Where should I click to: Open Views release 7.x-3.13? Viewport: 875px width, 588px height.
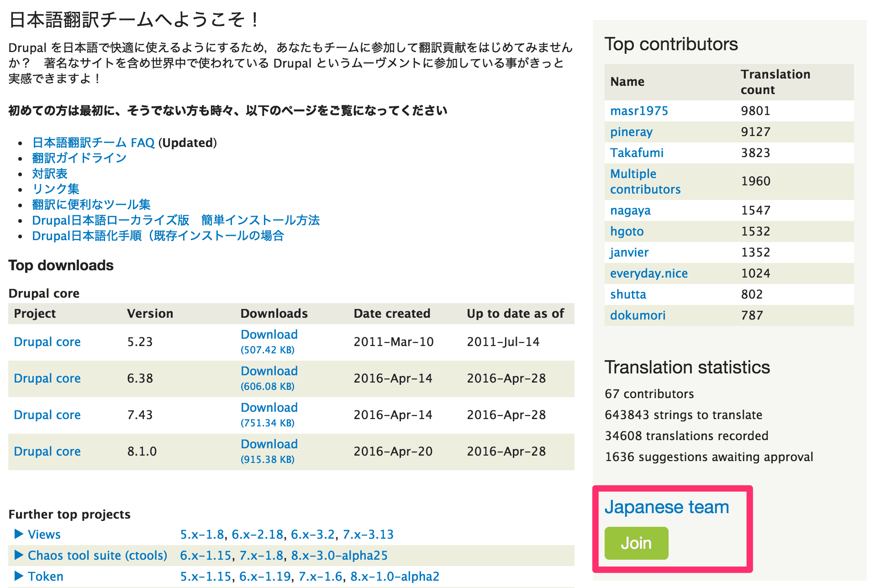(368, 534)
